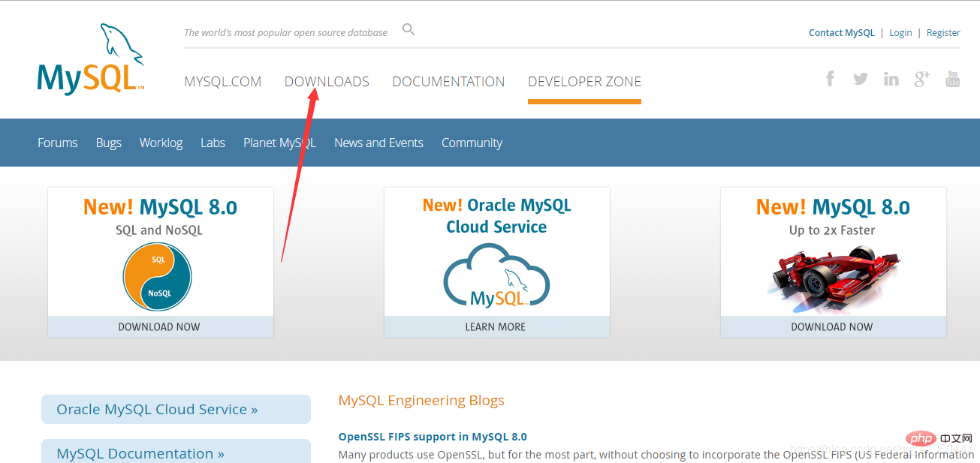Click Contact MySQL link

(842, 32)
